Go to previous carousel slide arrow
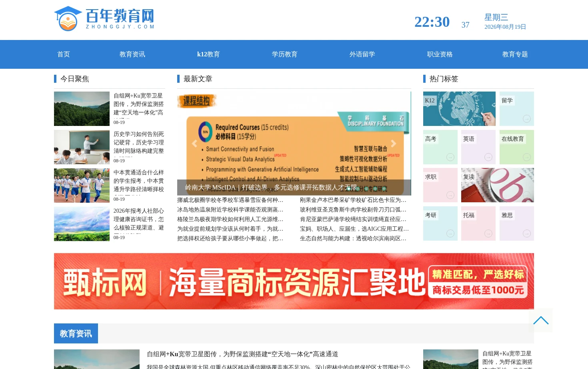 [194, 144]
